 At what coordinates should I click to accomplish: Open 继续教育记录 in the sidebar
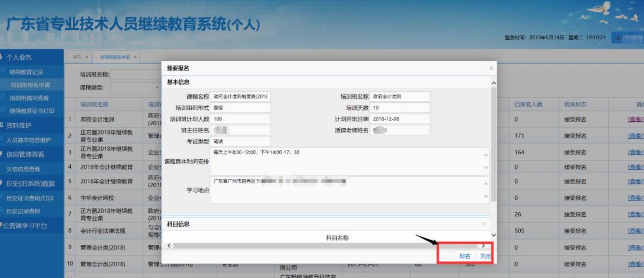click(x=27, y=72)
